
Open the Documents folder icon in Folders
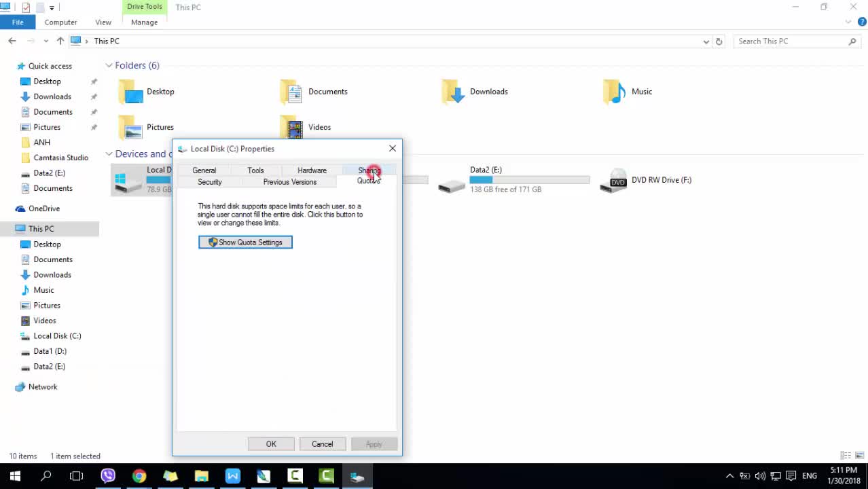coord(292,92)
